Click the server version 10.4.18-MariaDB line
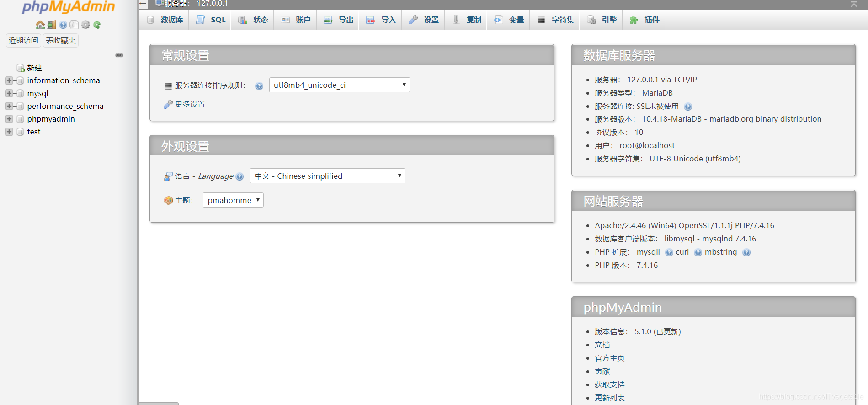Screen dimensions: 868x405 click(x=708, y=119)
